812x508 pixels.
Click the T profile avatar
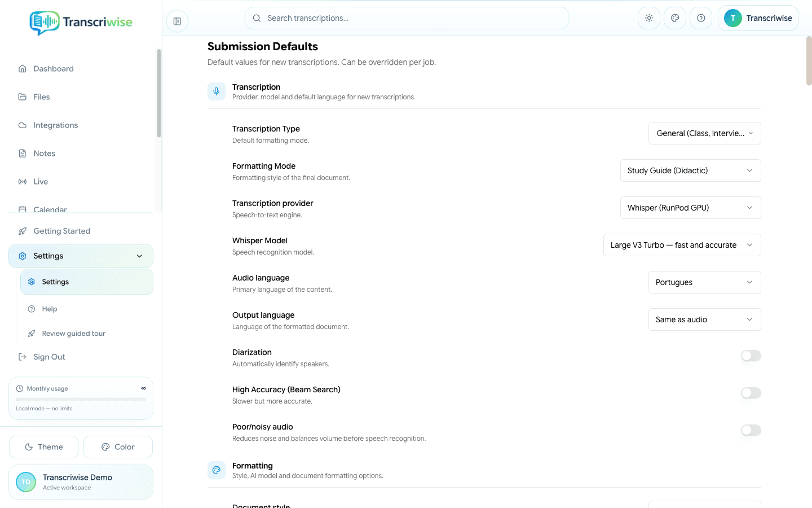pos(732,18)
